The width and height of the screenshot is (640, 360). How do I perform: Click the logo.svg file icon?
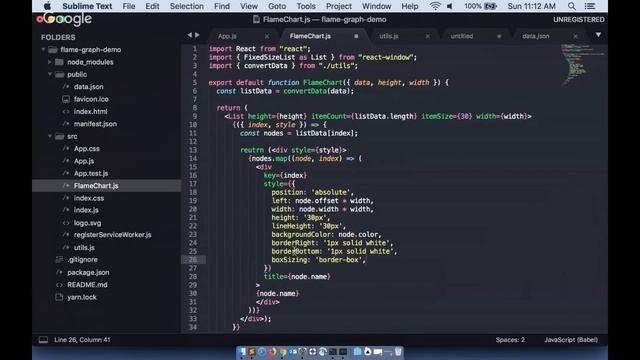coord(66,223)
